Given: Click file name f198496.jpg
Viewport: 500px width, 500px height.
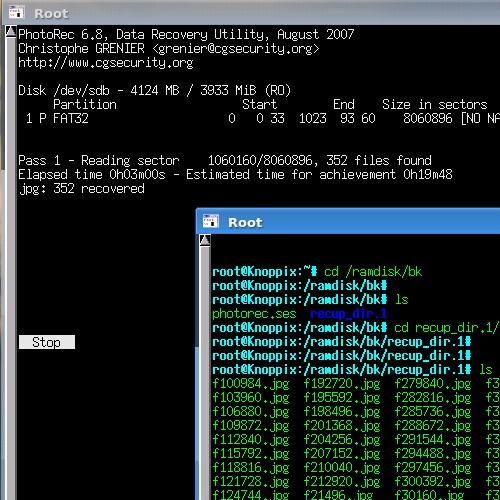Looking at the screenshot, I should (x=342, y=412).
